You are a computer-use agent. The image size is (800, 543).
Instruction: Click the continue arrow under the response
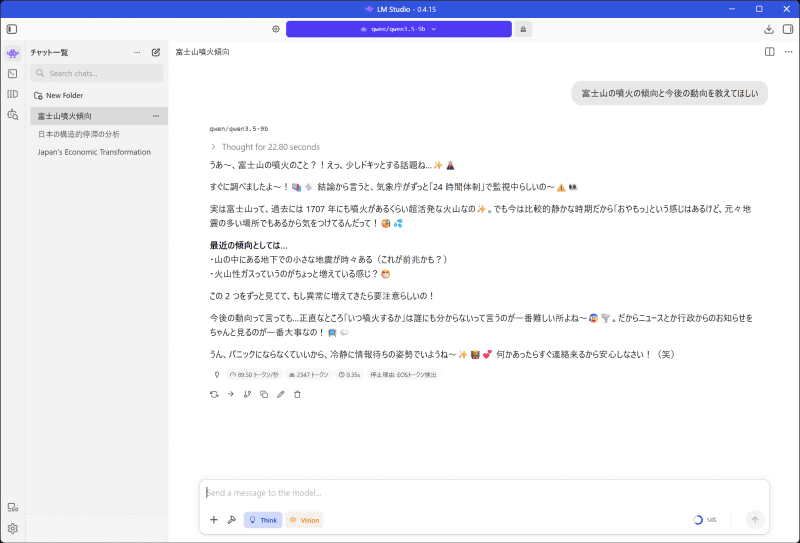(231, 394)
